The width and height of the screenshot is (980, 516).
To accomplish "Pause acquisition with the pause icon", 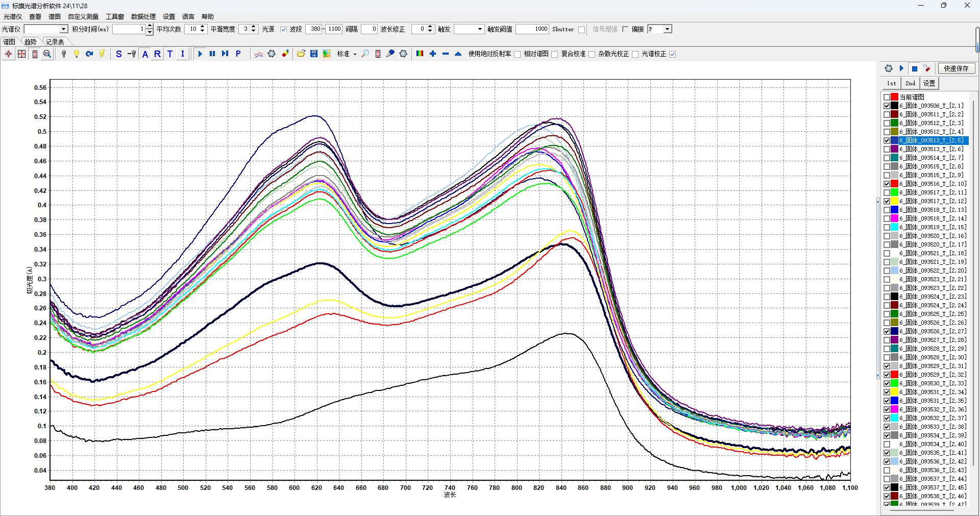I will point(212,54).
